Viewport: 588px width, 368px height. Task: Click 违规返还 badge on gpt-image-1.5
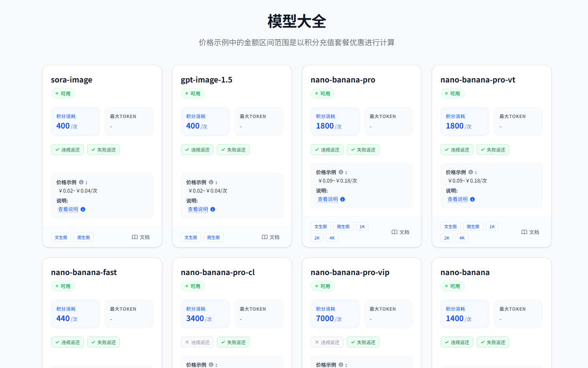pyautogui.click(x=197, y=149)
